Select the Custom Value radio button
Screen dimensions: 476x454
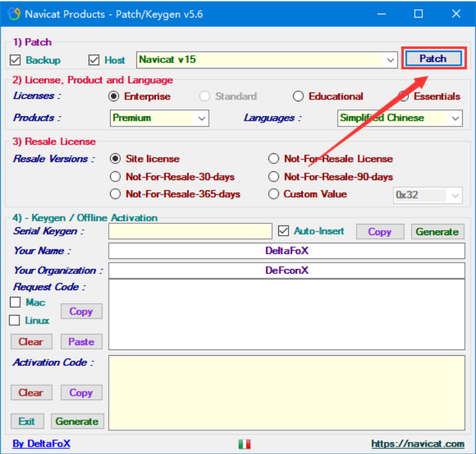point(273,194)
